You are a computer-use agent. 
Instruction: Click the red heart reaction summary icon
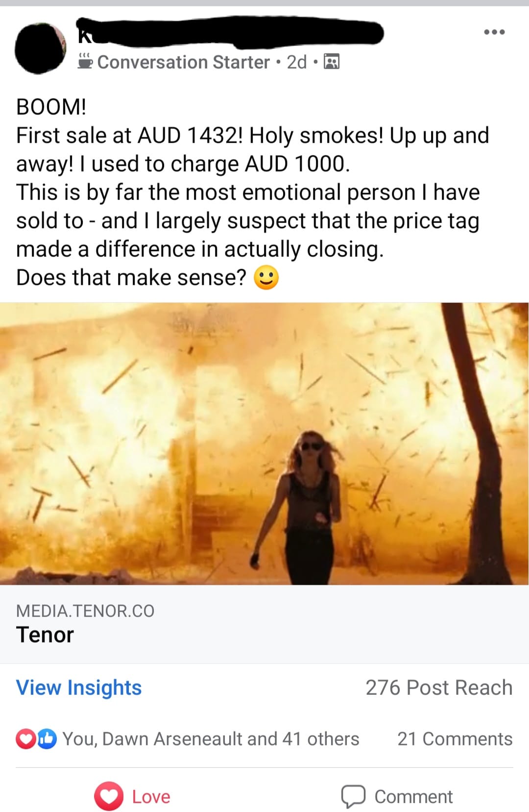pyautogui.click(x=25, y=739)
